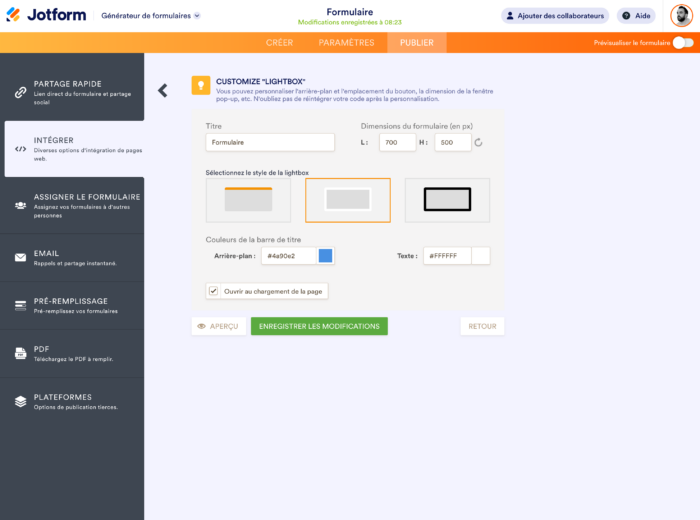Switch to the PARAMÈTRES tab
Screen dimensions: 700x520
tap(346, 43)
